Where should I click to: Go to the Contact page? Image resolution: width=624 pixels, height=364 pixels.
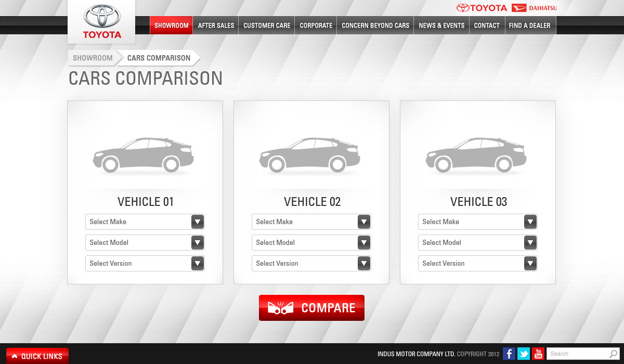pos(487,25)
